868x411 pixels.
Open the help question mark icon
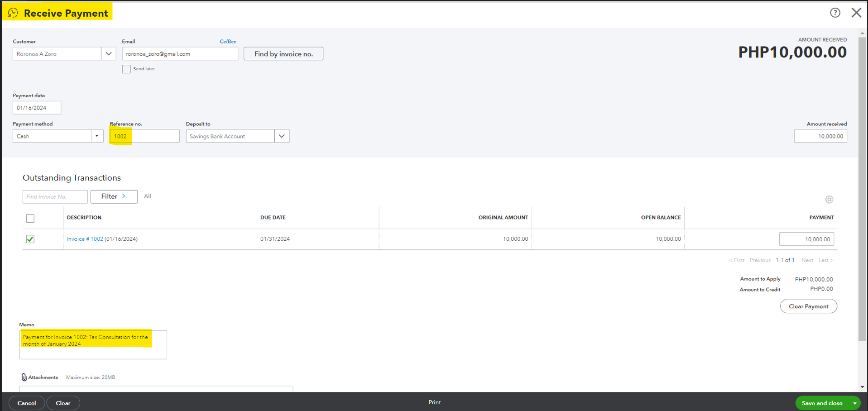tap(835, 13)
